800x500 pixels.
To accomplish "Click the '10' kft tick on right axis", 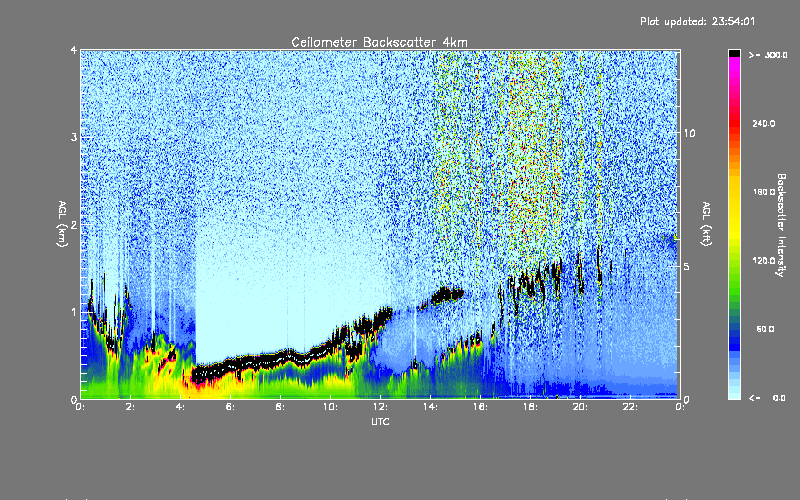I will tap(689, 133).
